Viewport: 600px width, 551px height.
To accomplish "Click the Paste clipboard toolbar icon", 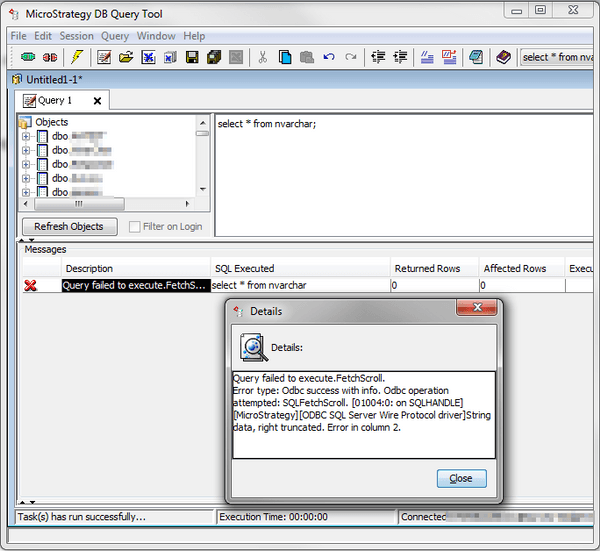I will 307,57.
